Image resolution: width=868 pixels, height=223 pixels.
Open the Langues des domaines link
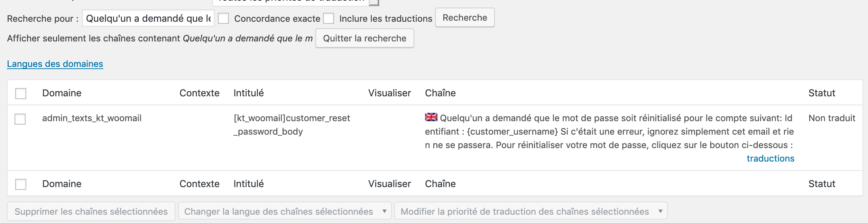click(x=55, y=64)
